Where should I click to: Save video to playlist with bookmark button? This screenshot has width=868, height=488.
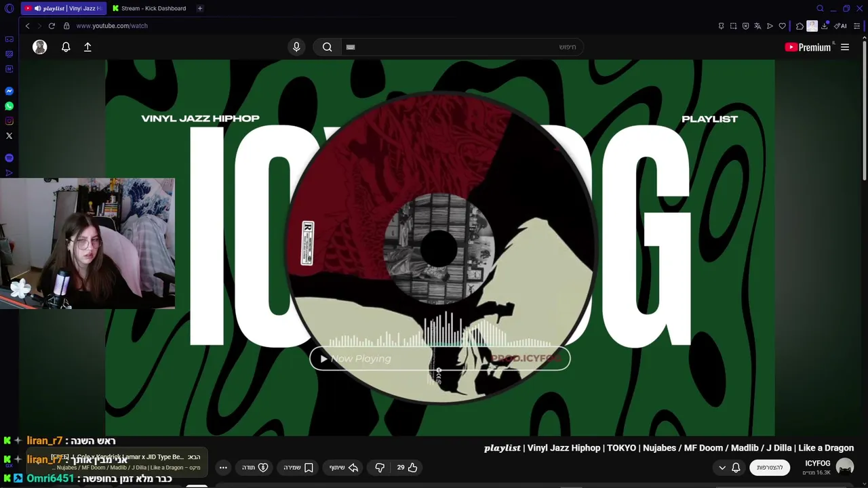298,468
